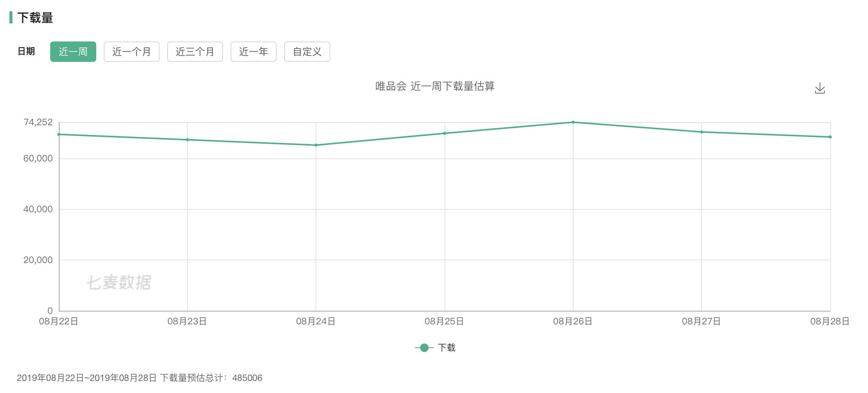The width and height of the screenshot is (868, 393).
Task: Switch to 近三个月 date range
Action: [195, 52]
